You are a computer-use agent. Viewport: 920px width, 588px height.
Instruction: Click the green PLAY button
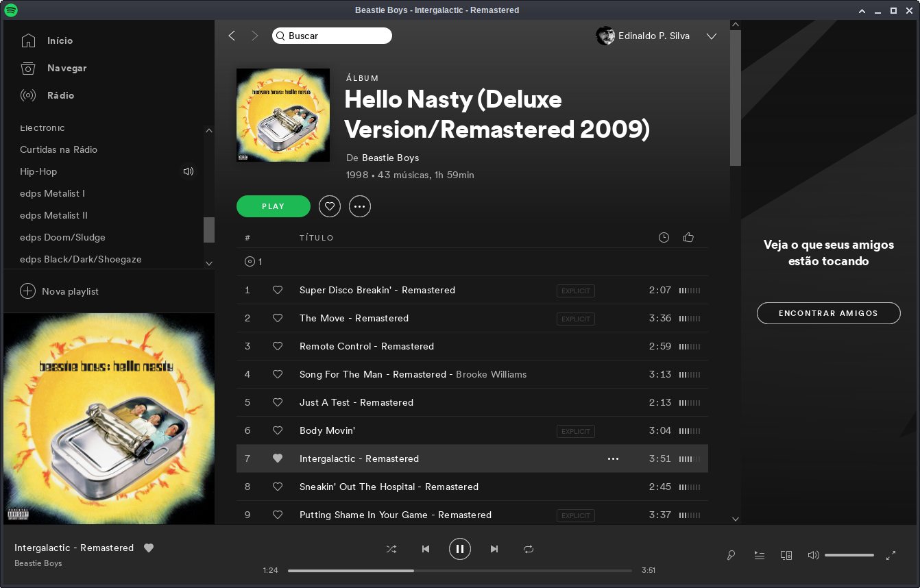coord(274,206)
